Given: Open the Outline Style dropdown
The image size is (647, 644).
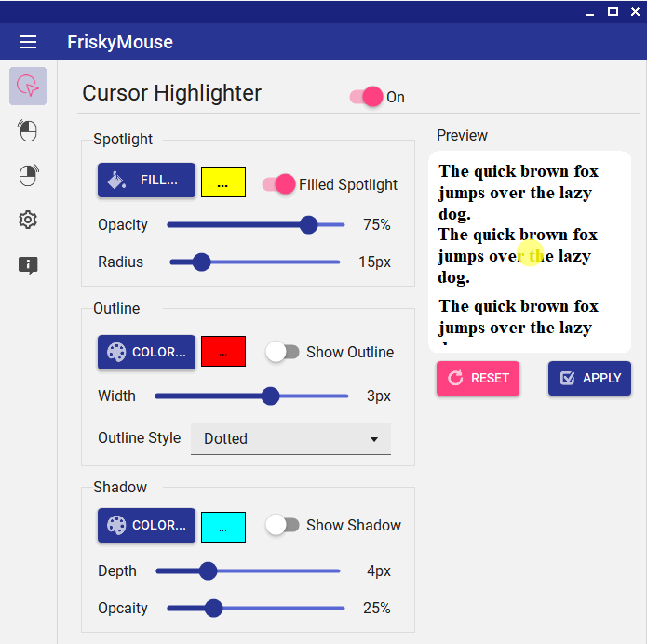Looking at the screenshot, I should tap(290, 438).
